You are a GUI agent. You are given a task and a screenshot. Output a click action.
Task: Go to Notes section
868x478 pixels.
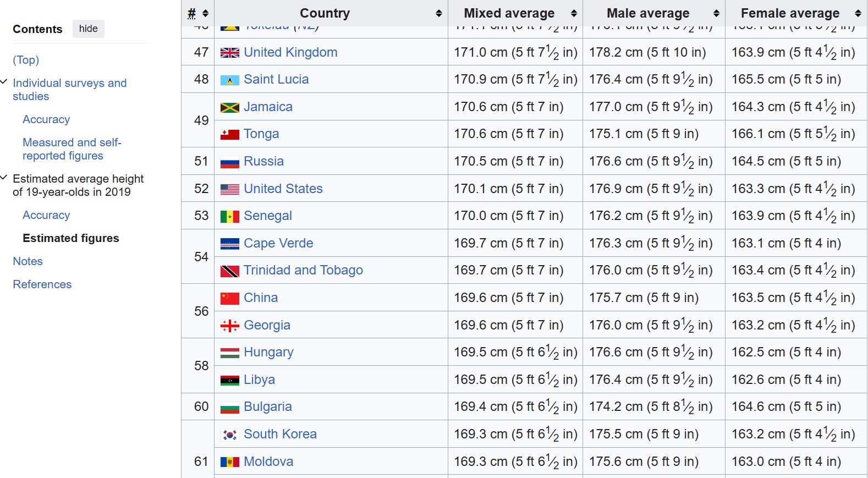point(28,261)
